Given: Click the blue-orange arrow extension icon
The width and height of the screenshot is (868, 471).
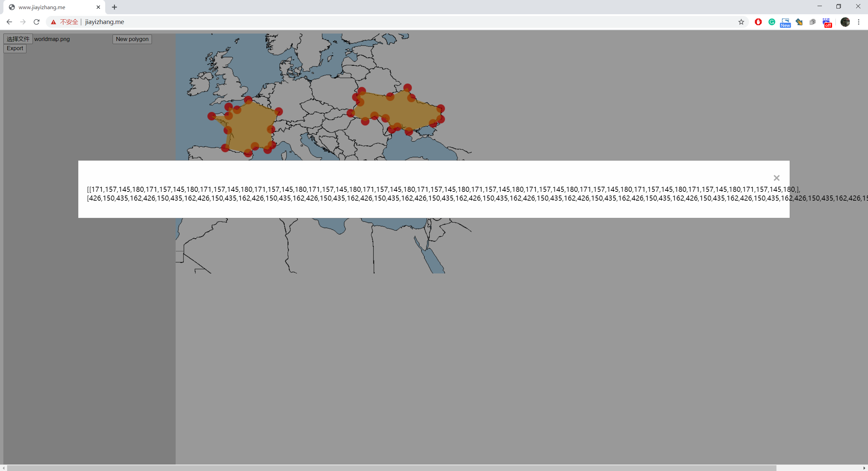Looking at the screenshot, I should [799, 22].
